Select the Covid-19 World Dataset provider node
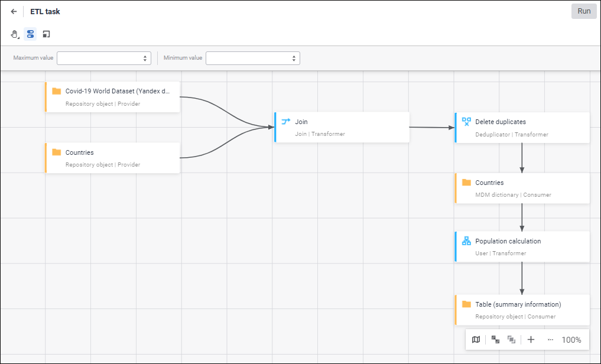This screenshot has height=364, width=601. pos(112,97)
